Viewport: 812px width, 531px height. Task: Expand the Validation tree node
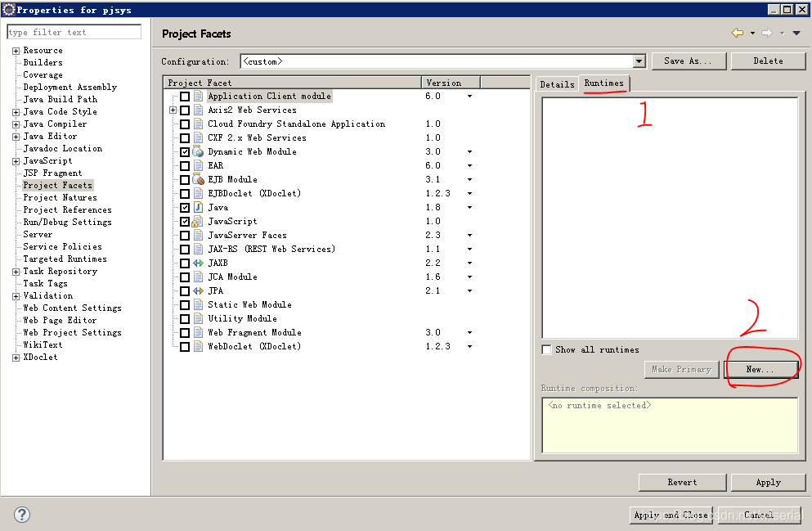[16, 296]
